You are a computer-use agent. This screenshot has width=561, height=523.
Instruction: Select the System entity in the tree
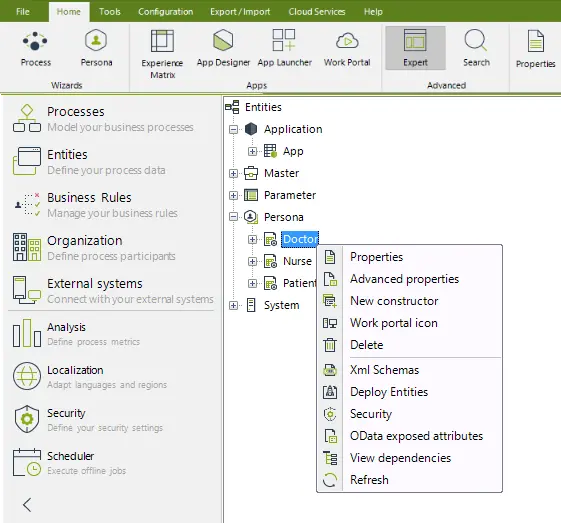coord(281,305)
